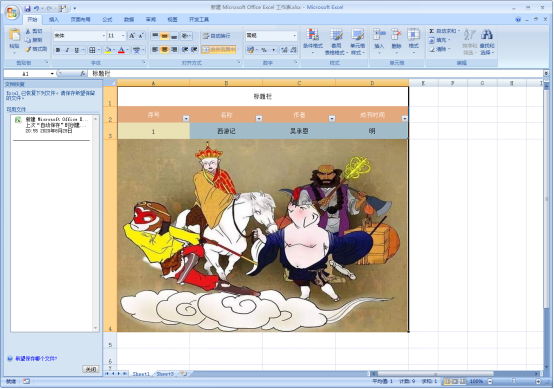Click the delete cells icon
554x389 pixels.
(396, 35)
